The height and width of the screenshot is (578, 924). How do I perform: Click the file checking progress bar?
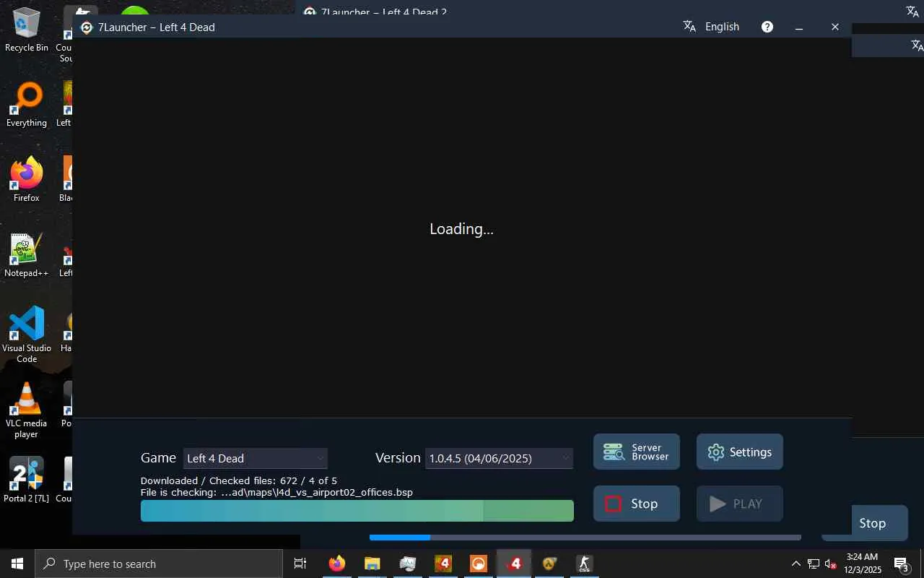(x=357, y=511)
